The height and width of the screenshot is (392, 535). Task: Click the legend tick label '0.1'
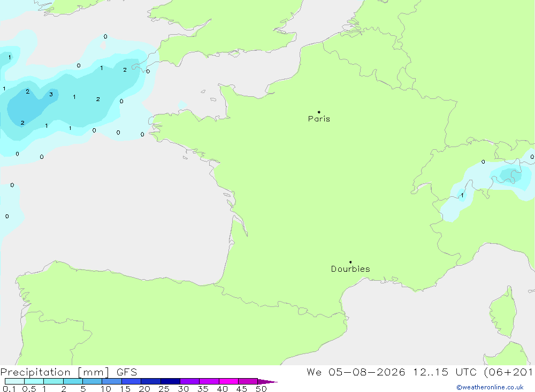[9, 389]
